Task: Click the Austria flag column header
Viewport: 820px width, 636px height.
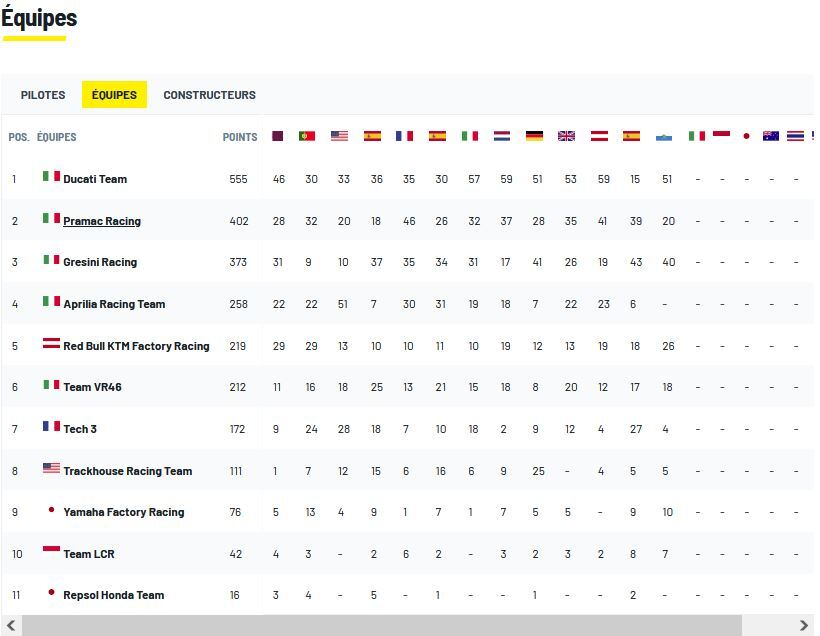Action: 599,136
